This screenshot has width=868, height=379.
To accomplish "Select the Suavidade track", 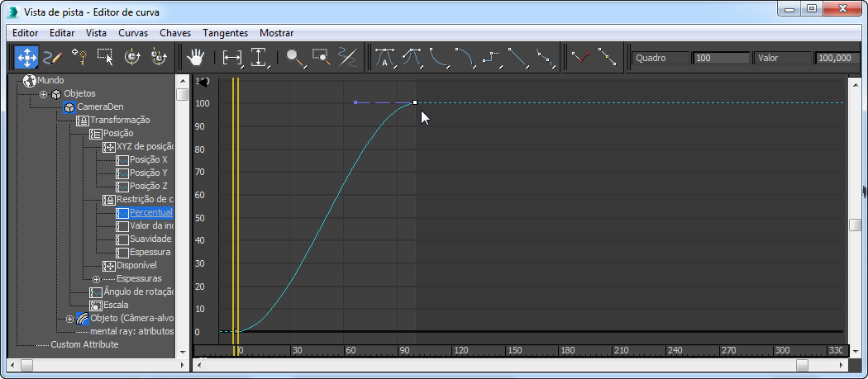I will 150,239.
